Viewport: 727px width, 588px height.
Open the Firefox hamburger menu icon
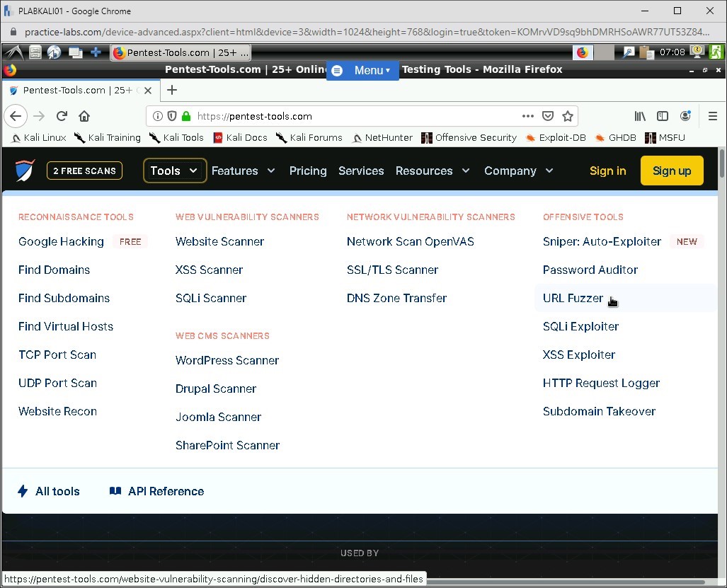712,116
